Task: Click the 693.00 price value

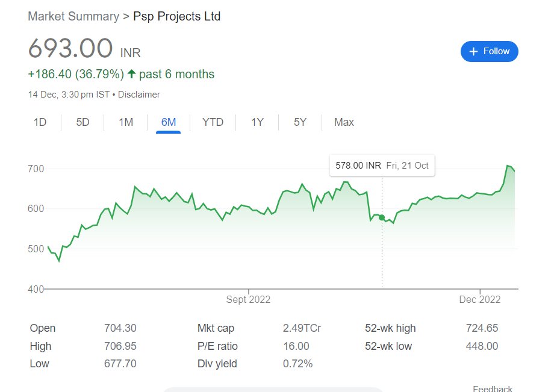Action: (x=70, y=48)
